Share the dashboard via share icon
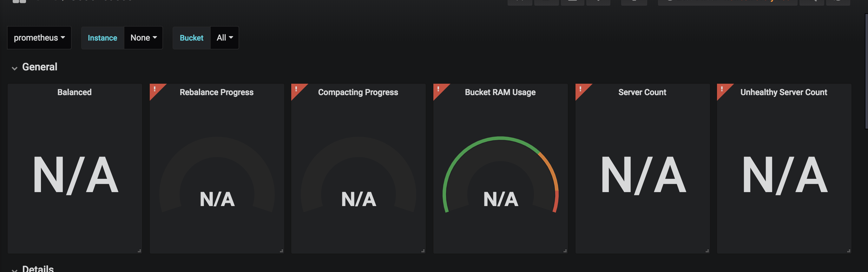 [x=547, y=2]
